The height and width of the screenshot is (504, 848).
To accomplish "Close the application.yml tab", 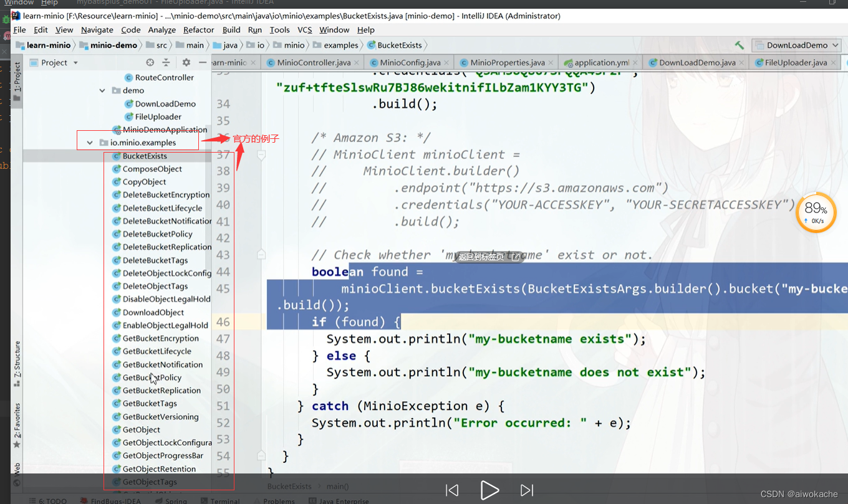I will pos(635,63).
